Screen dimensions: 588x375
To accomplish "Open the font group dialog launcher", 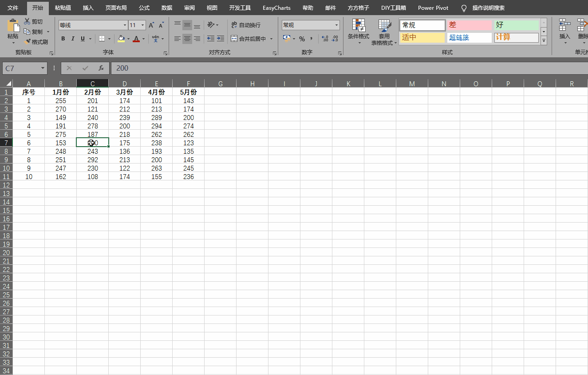I will pyautogui.click(x=166, y=53).
